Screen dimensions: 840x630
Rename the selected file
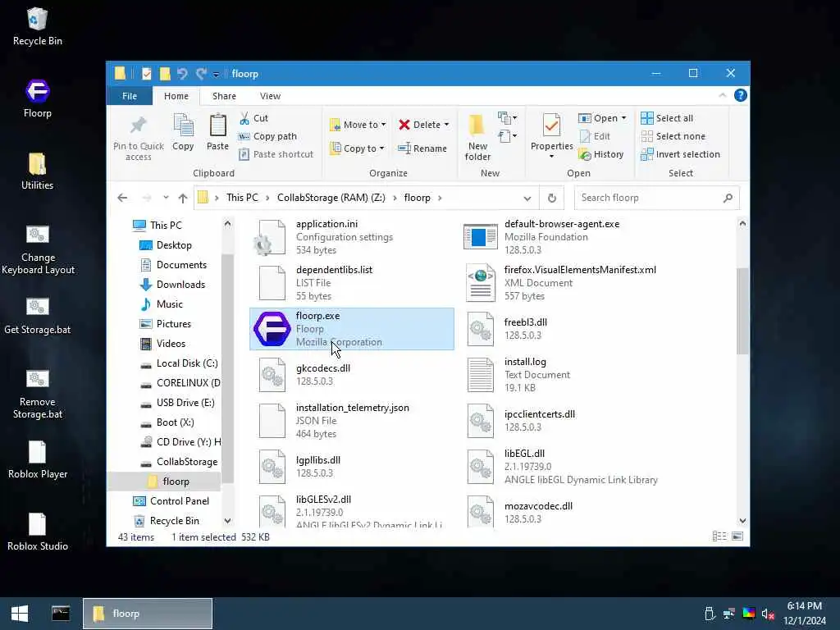click(x=422, y=148)
